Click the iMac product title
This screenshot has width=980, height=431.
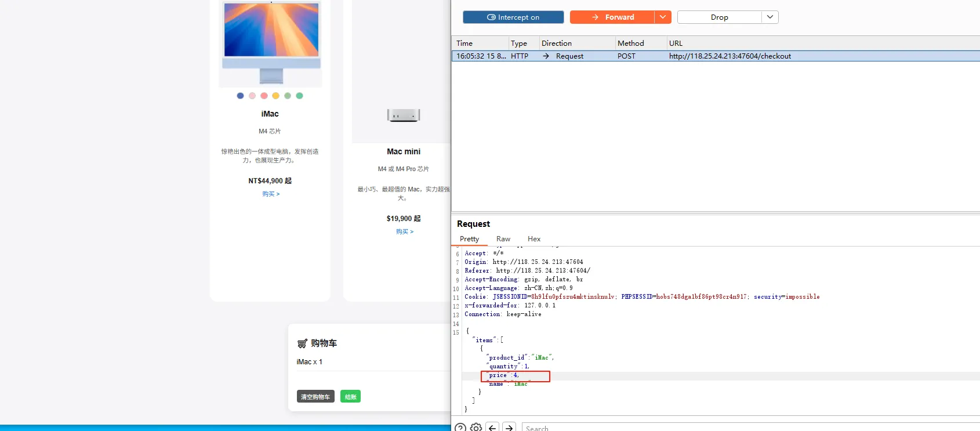pos(270,114)
